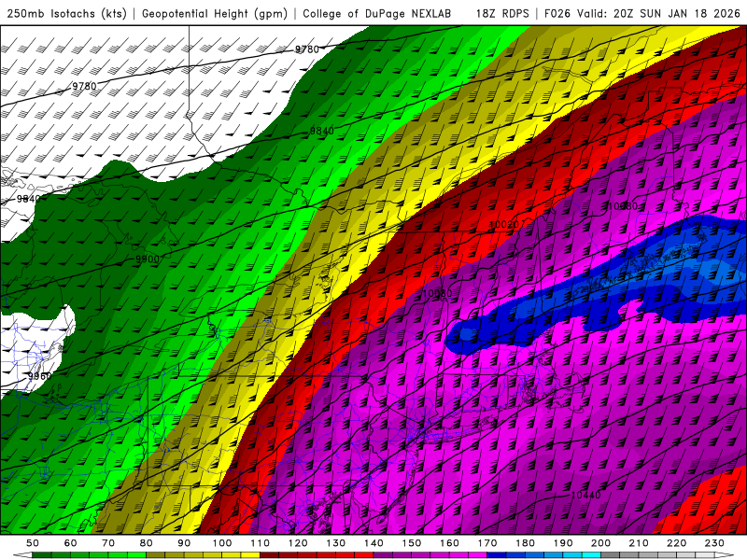Click the 70 value on the color scale
747x560 pixels.
tap(108, 543)
